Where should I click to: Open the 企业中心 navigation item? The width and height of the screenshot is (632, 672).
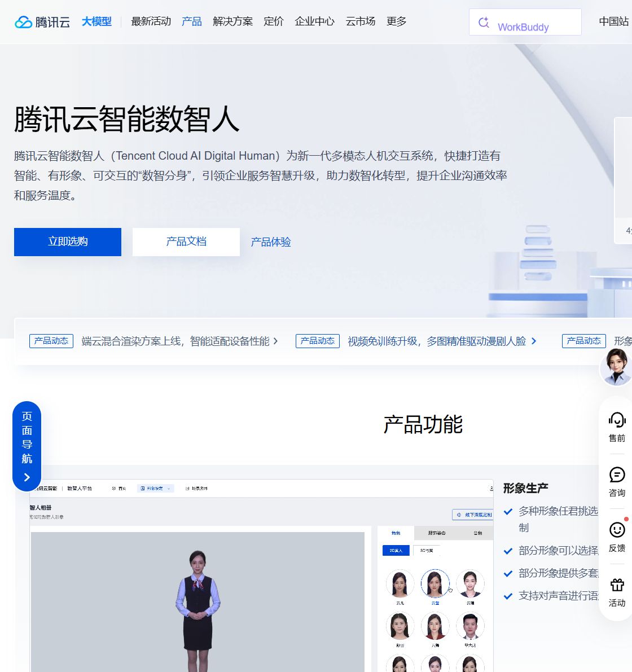click(314, 21)
